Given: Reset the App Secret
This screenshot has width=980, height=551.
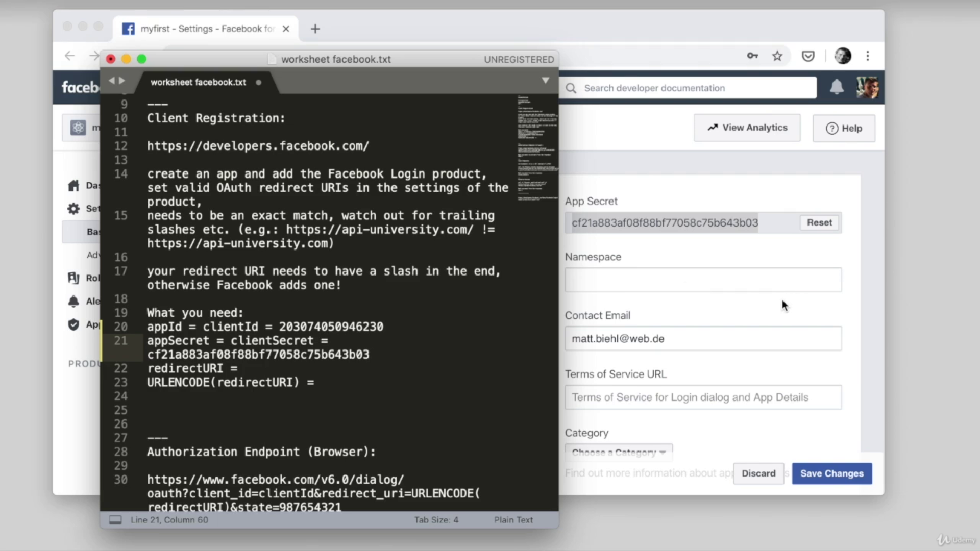Looking at the screenshot, I should tap(819, 223).
